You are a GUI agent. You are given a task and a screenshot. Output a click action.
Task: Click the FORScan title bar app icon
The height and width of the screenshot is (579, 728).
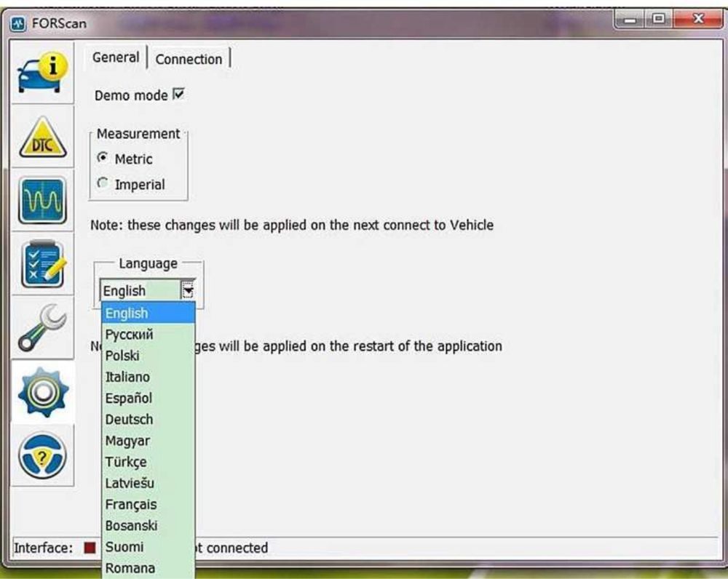click(x=18, y=24)
